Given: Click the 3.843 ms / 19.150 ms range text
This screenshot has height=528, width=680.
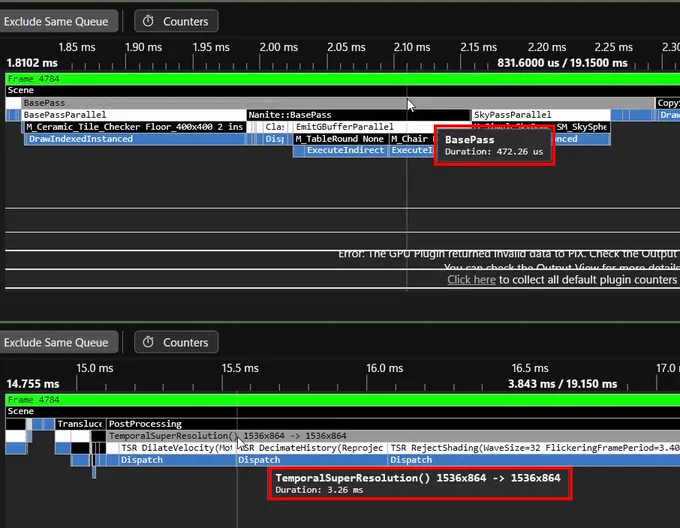Looking at the screenshot, I should [x=562, y=384].
